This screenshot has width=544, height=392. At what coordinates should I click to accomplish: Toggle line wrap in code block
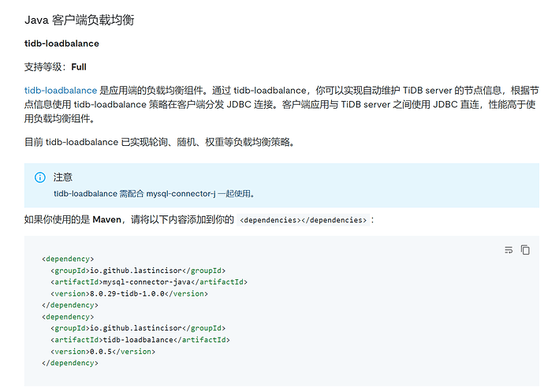point(509,250)
